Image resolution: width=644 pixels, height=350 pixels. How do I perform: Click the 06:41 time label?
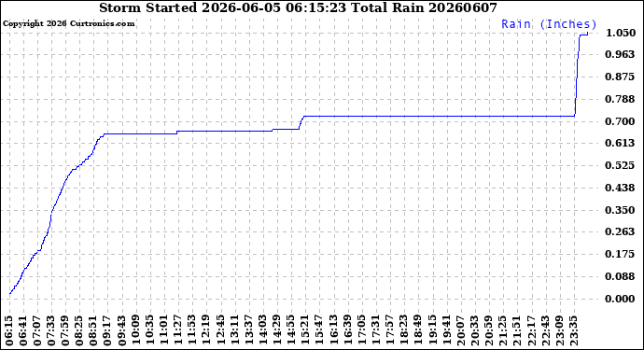[x=23, y=331]
